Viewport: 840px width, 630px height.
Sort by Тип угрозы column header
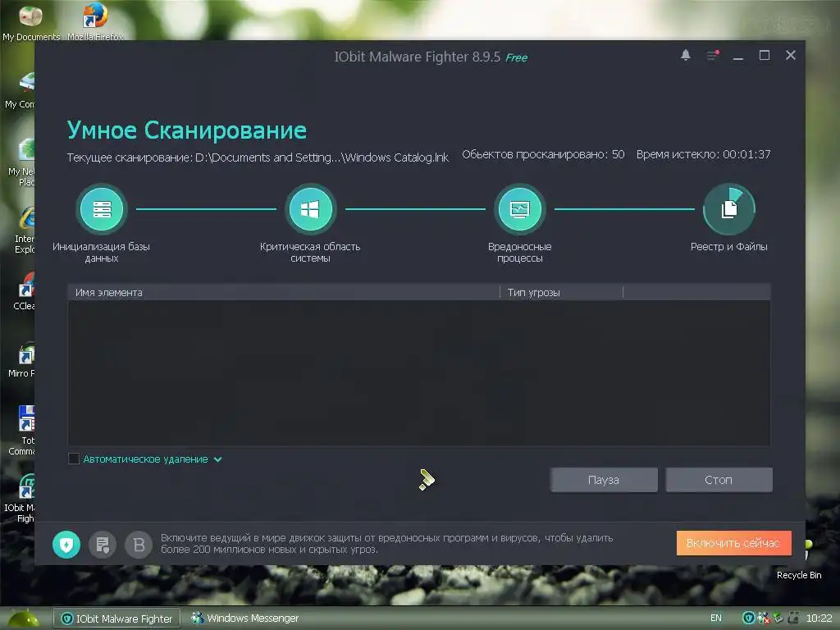(561, 293)
